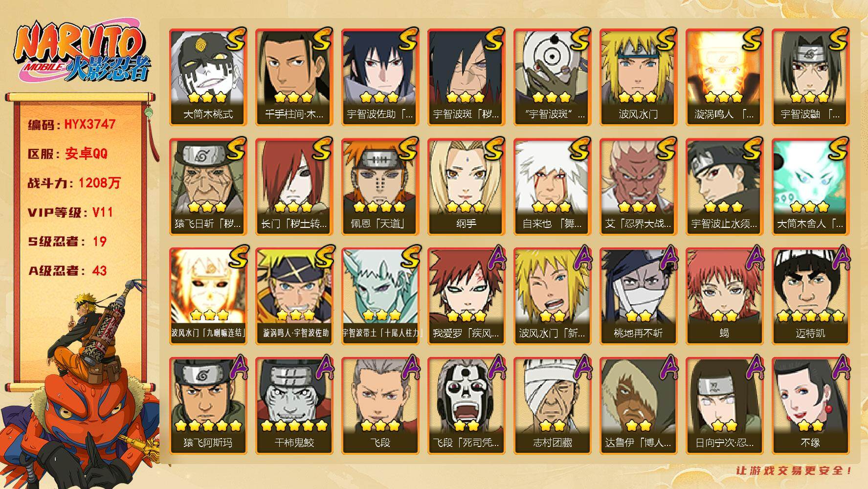The height and width of the screenshot is (489, 868).
Task: Choose the 纲手 character card
Action: pos(467,186)
